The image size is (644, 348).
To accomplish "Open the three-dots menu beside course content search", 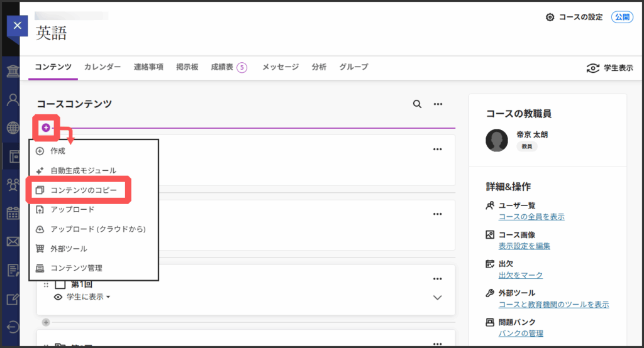I will tap(438, 104).
